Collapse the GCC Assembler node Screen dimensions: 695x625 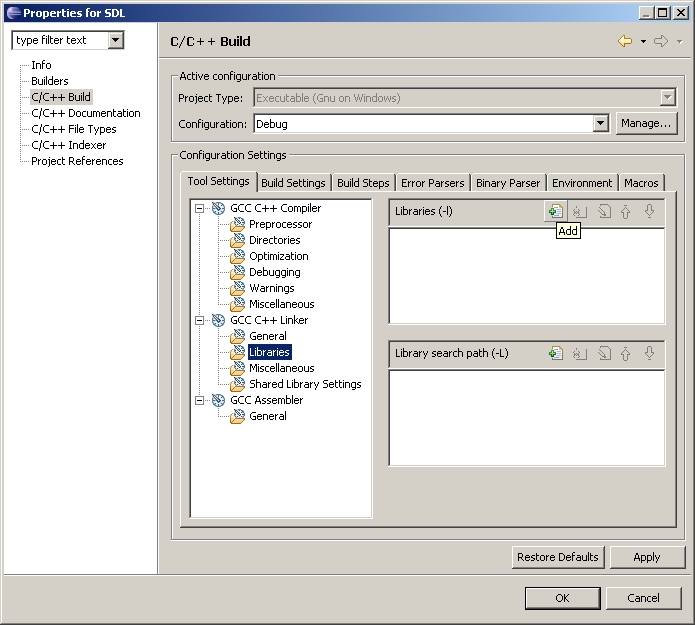tap(199, 400)
